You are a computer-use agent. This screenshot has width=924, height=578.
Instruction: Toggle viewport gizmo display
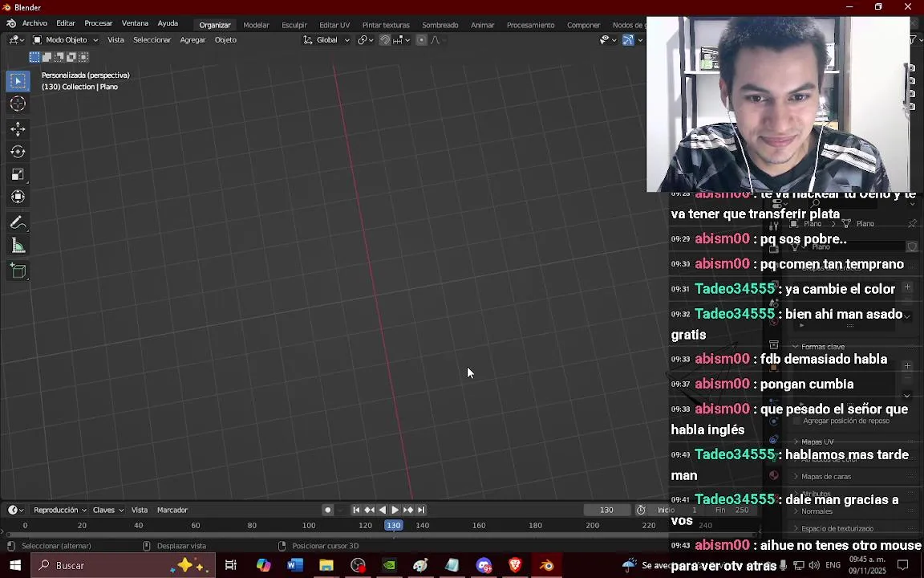628,40
